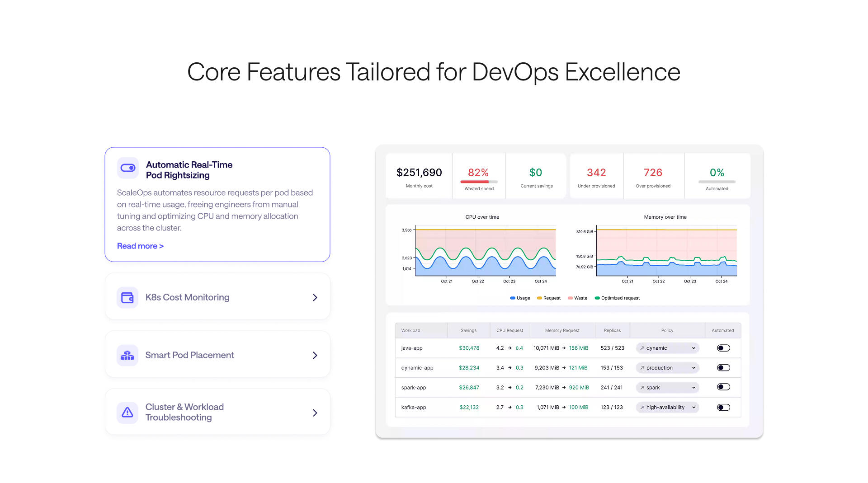Click the $30,478 savings value
Screen dimensions: 868x483
click(469, 348)
